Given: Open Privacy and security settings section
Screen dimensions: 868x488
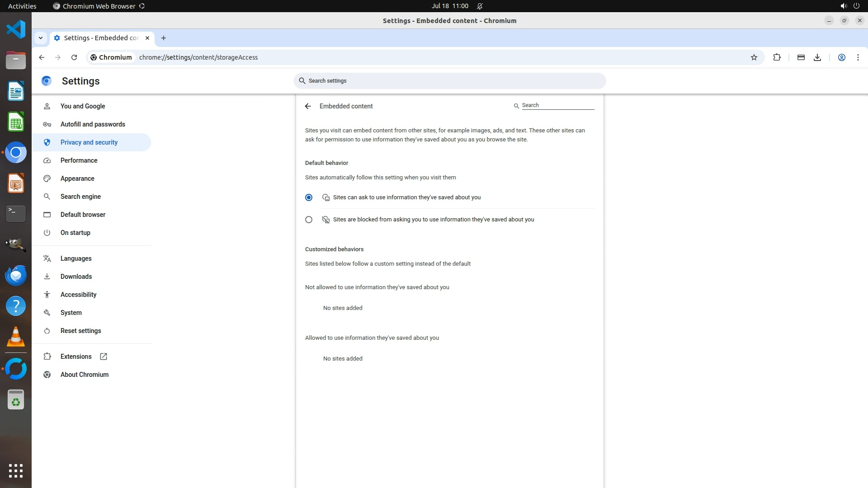Looking at the screenshot, I should [89, 142].
